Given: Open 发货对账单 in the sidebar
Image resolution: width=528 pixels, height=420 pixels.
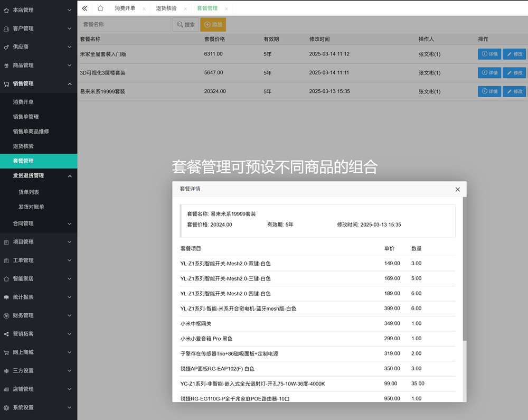Looking at the screenshot, I should tap(31, 207).
